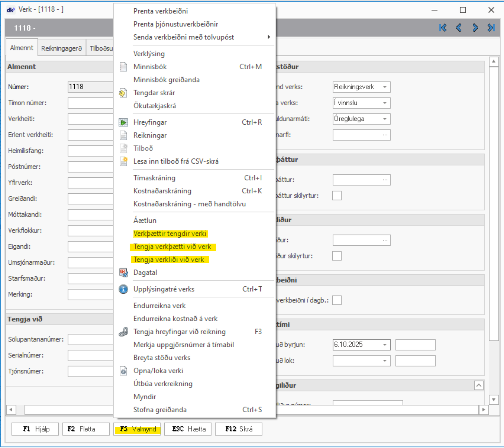Click the Tengdar skrár tag icon

click(123, 93)
